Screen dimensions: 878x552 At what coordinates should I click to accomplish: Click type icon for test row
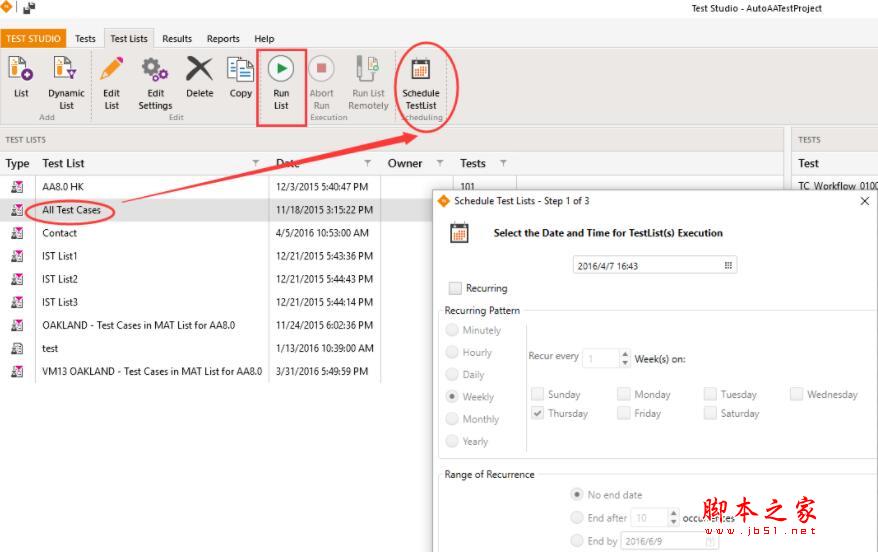17,348
